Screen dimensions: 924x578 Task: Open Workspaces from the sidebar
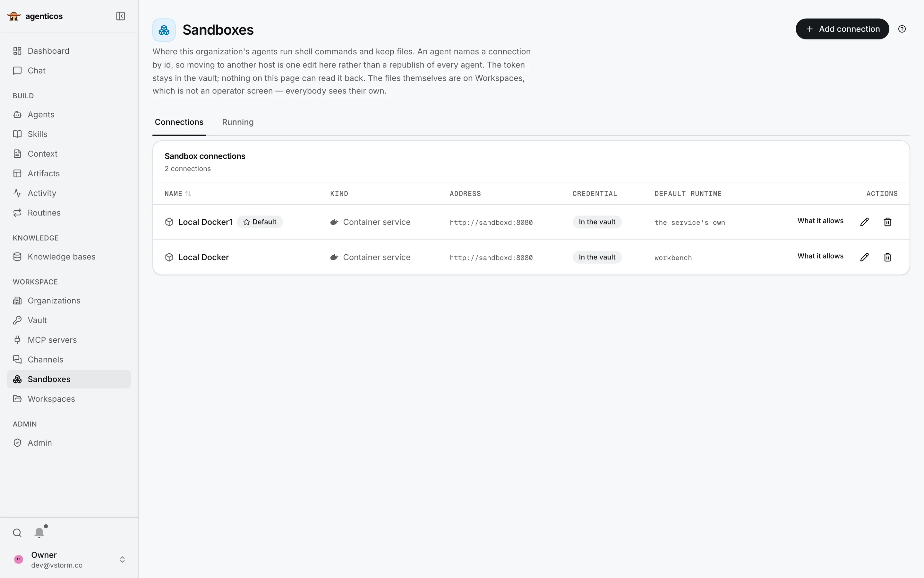(69, 399)
